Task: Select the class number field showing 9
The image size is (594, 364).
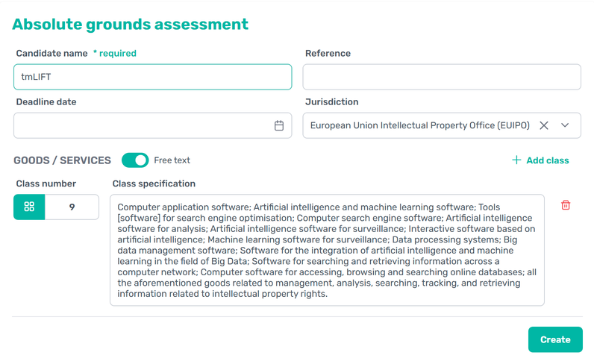Action: tap(72, 207)
